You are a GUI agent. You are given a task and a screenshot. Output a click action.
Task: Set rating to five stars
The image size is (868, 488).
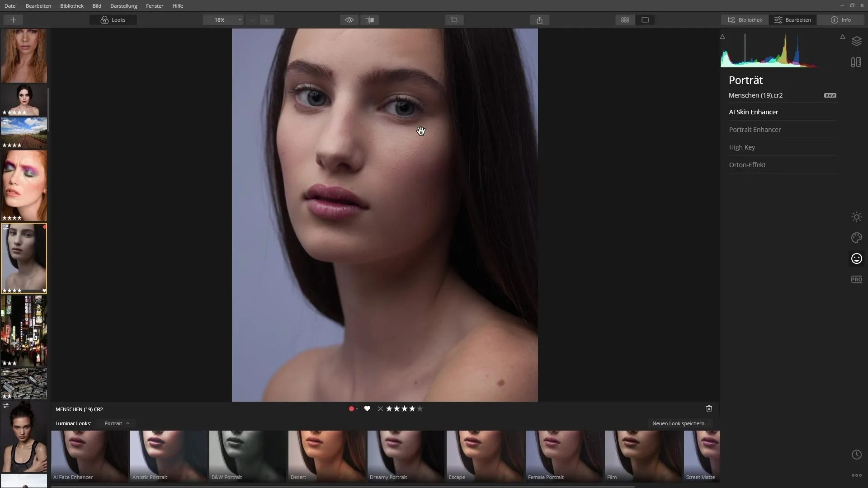[420, 409]
